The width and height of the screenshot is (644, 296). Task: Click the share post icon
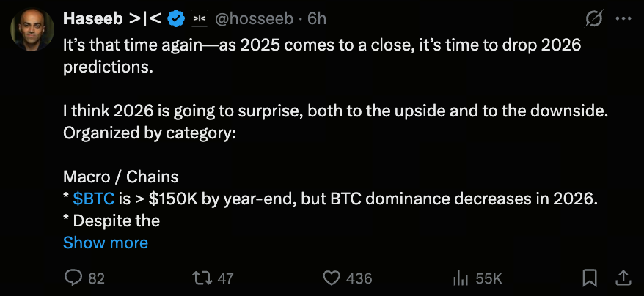pos(623,278)
